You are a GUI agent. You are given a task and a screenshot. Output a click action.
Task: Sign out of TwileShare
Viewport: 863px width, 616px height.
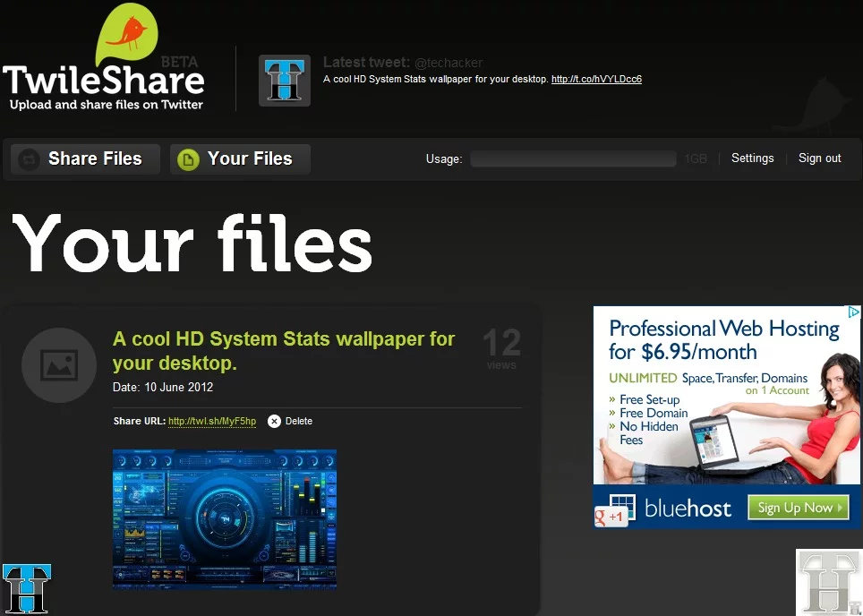click(819, 158)
